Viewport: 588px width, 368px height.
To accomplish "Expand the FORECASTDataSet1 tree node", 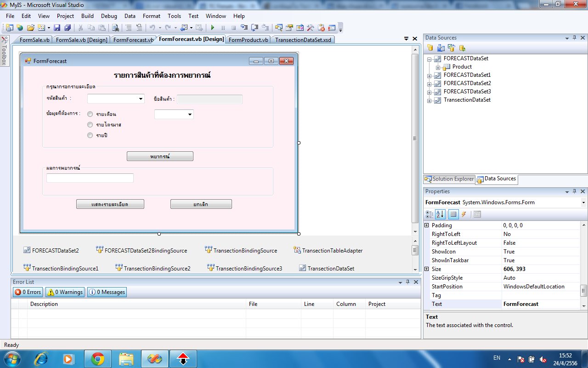I will tap(430, 75).
